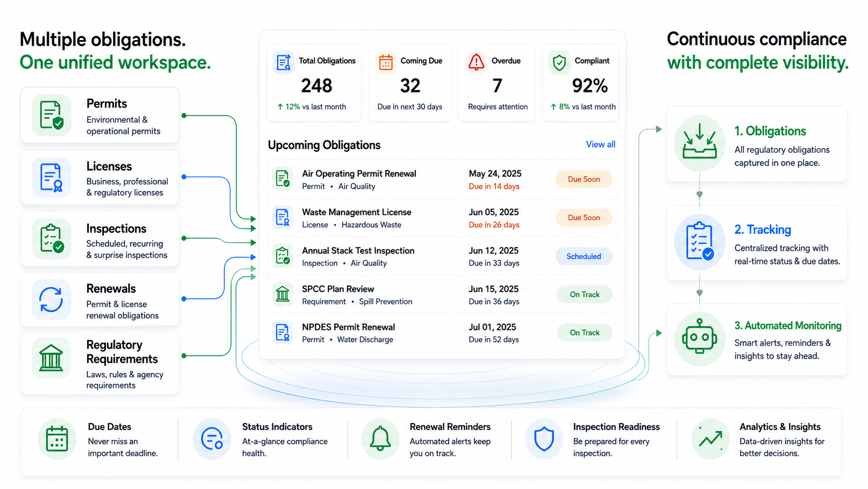The image size is (868, 489).
Task: Click the Renewal Reminders bell icon
Action: 380,439
